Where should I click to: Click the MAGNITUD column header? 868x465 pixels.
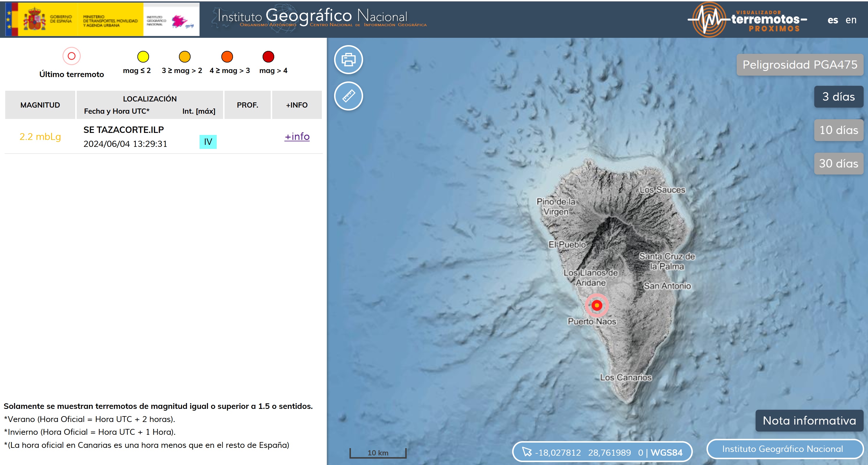[x=40, y=105]
